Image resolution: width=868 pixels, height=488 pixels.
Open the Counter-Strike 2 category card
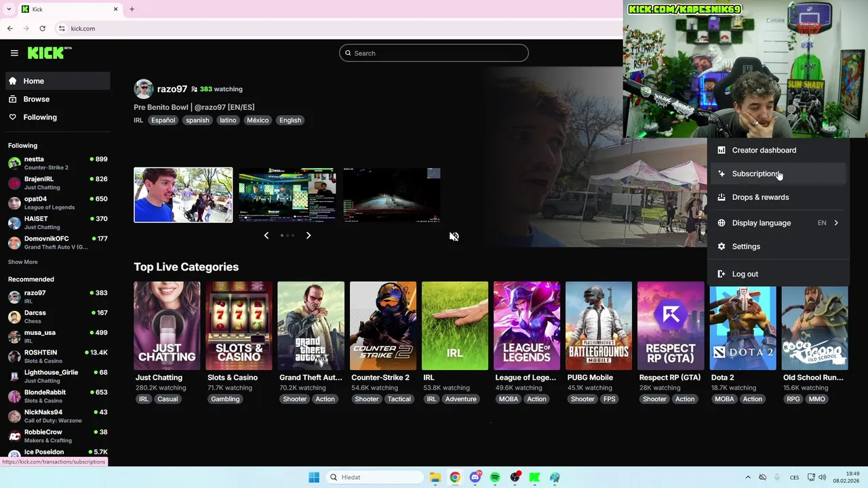click(383, 326)
